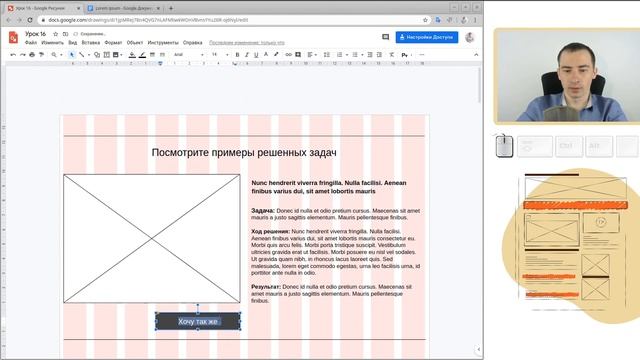Select the Text box tool
The height and width of the screenshot is (360, 640).
tap(107, 55)
